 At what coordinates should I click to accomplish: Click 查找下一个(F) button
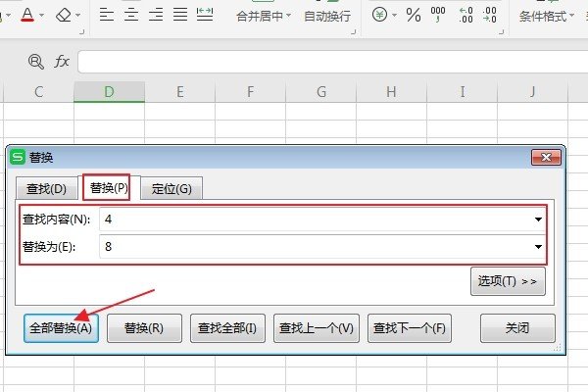(410, 328)
